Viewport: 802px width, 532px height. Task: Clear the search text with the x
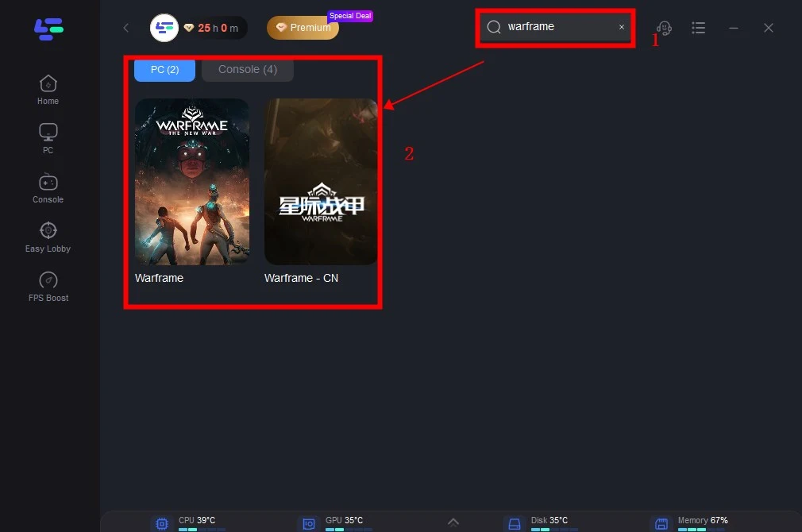point(622,27)
